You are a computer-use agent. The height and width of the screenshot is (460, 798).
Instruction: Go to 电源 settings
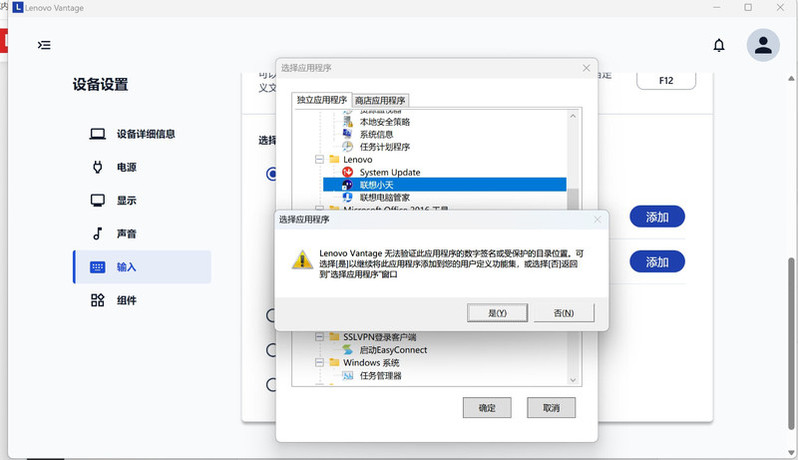tap(142, 167)
